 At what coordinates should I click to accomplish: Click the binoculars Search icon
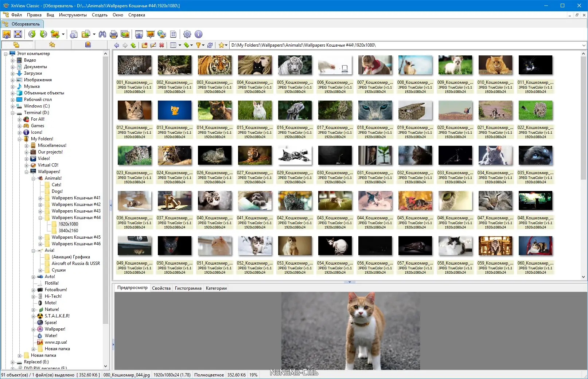102,34
